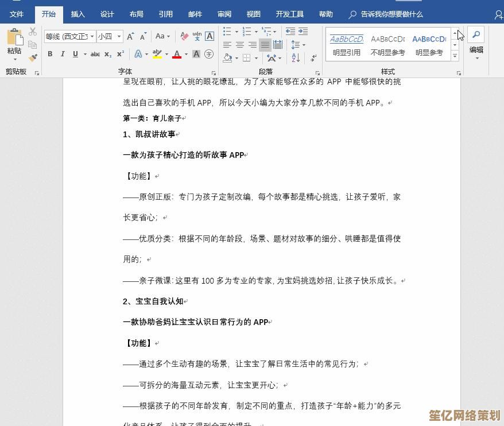The width and height of the screenshot is (504, 426).
Task: Apply distributed alignment
Action: click(278, 45)
